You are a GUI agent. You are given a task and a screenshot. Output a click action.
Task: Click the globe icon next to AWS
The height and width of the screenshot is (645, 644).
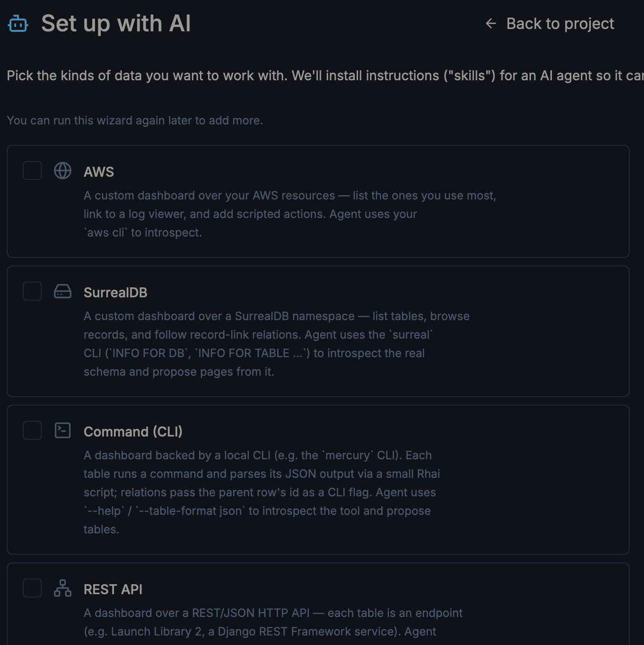(63, 171)
